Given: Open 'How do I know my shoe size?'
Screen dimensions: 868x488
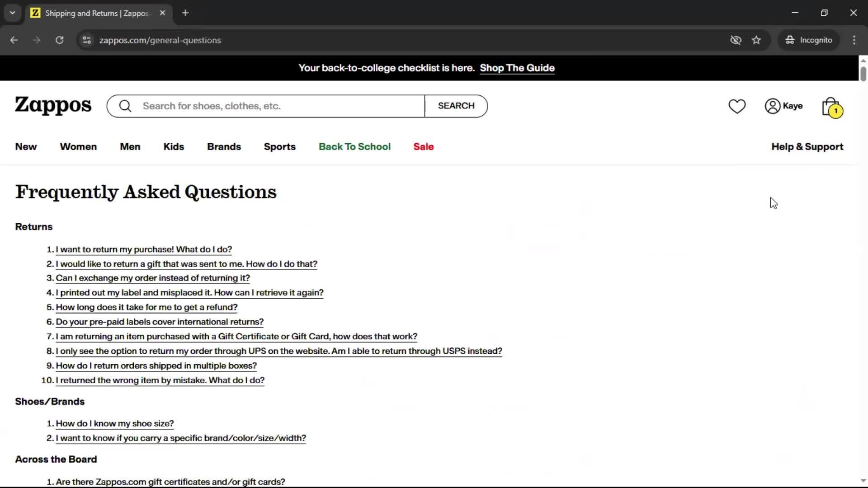Looking at the screenshot, I should (x=115, y=423).
